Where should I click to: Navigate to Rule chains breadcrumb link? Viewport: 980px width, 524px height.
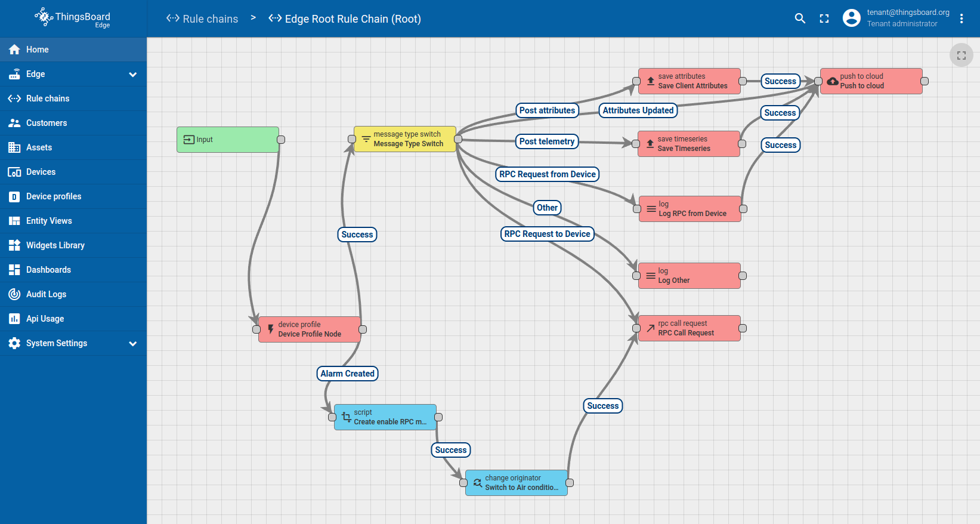tap(202, 19)
